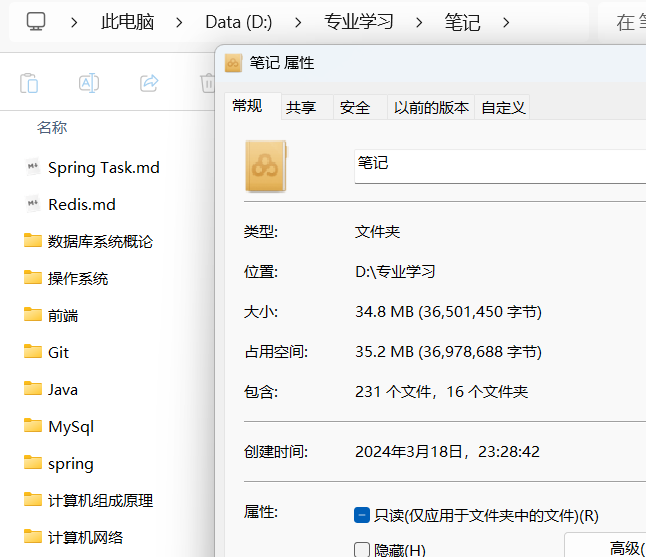Go to 专业学习 in breadcrumb
This screenshot has width=646, height=557.
359,22
